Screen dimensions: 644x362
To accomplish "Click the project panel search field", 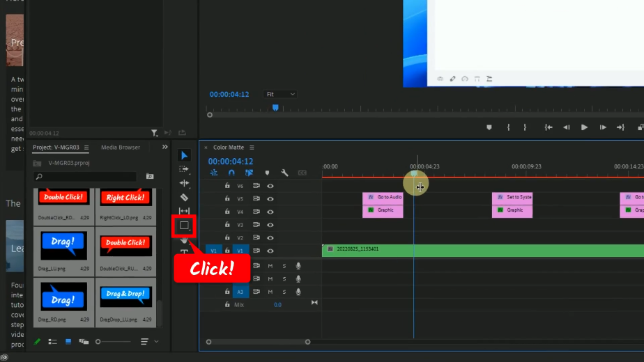I will [x=85, y=177].
